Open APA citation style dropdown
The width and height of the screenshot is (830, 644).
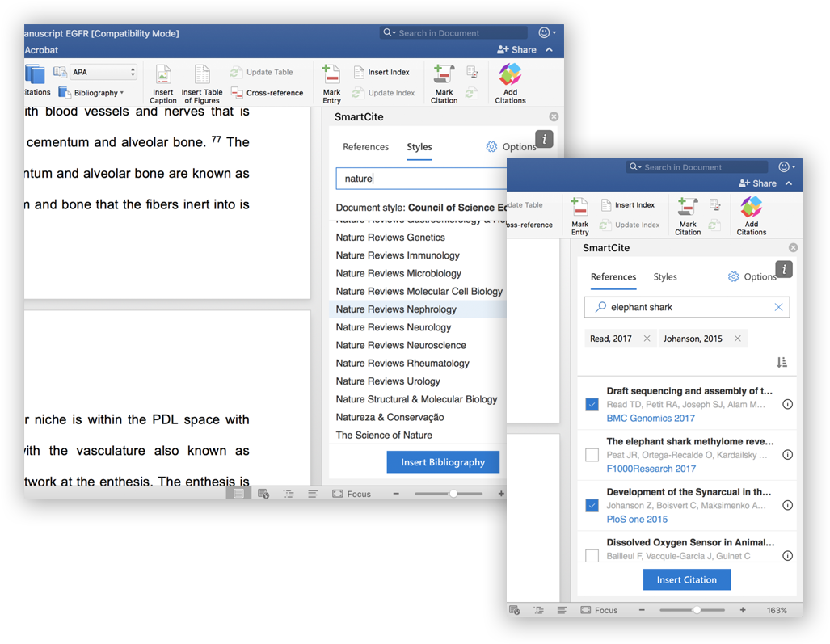tap(103, 72)
